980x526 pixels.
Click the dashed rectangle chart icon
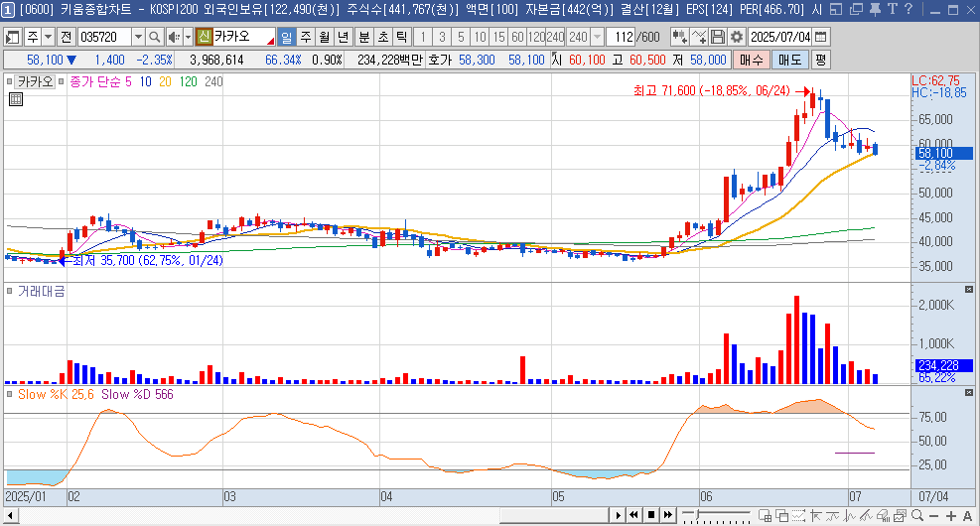tap(798, 515)
